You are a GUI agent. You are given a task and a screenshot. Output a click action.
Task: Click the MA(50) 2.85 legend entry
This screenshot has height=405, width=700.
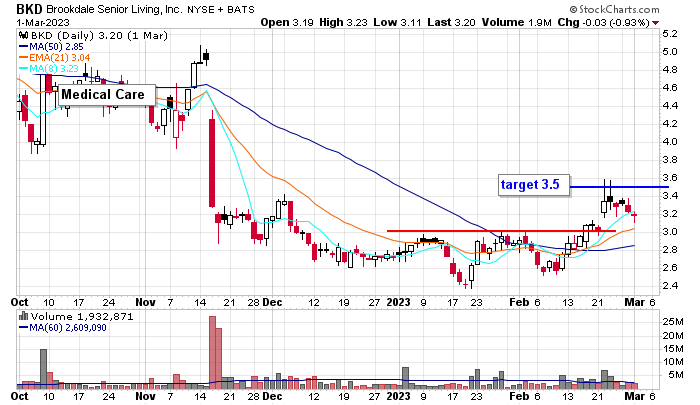51,46
